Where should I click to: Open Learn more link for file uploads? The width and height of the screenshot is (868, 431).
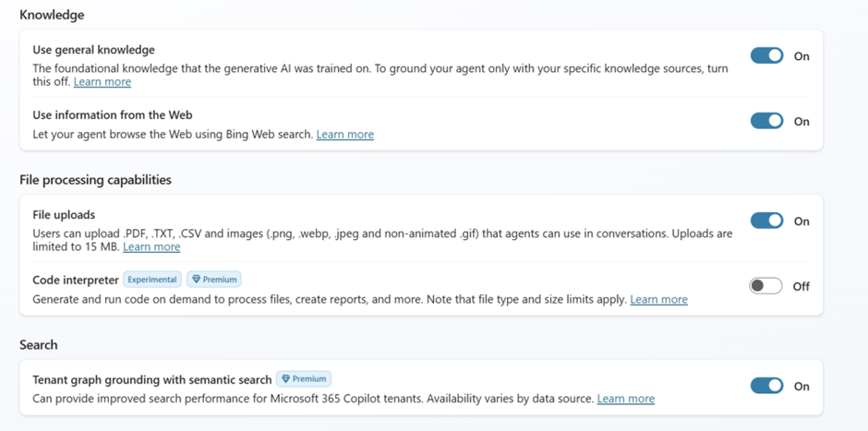click(x=151, y=247)
